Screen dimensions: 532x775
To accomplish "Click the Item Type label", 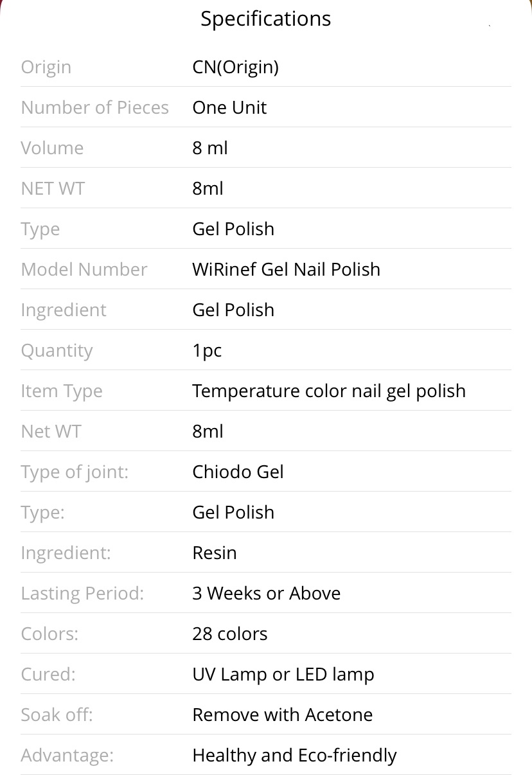I will (62, 391).
